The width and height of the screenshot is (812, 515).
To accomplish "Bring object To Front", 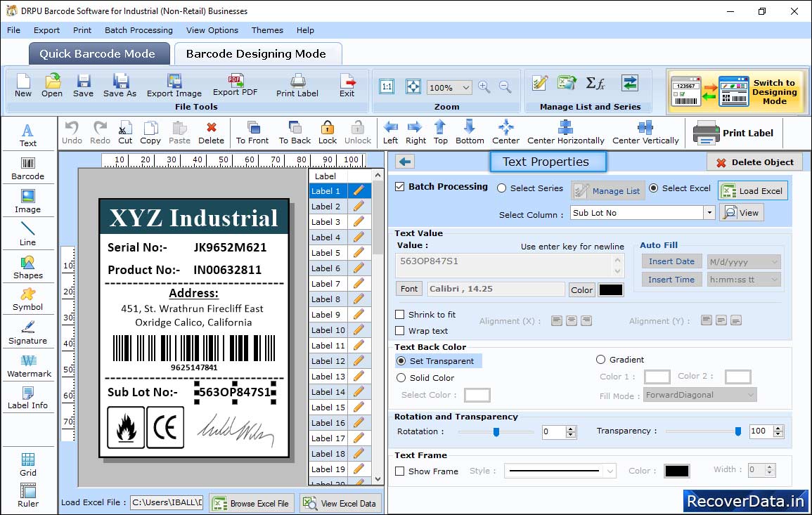I will coord(252,133).
